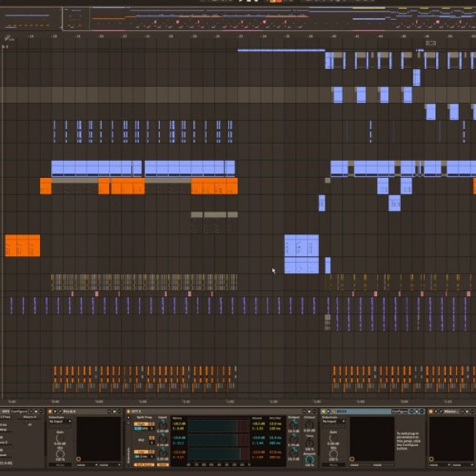Click the OTT Amount knob

(x=309, y=460)
